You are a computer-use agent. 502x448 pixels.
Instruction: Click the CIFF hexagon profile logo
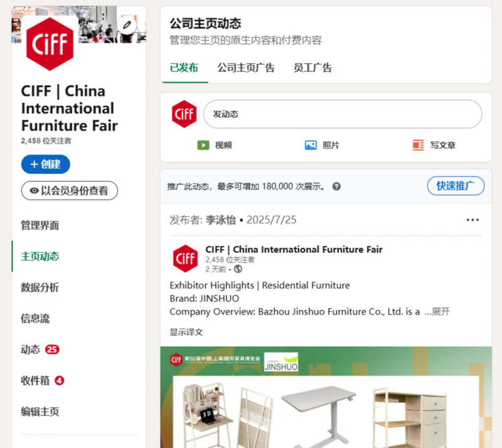click(50, 44)
